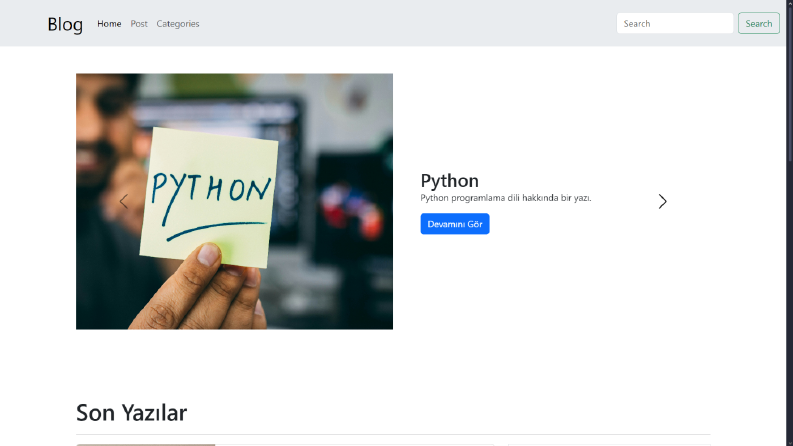Click the green Search button
This screenshot has height=446, width=793.
[x=759, y=23]
